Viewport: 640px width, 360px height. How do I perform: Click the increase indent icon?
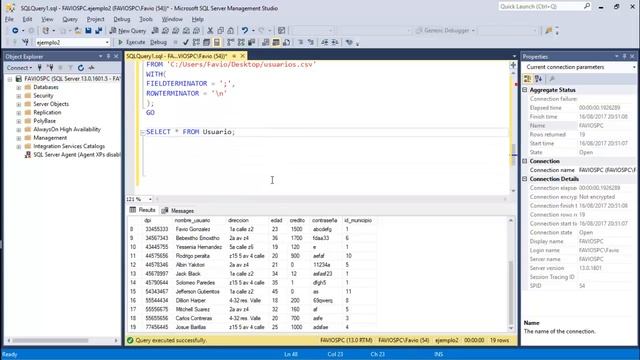(335, 42)
